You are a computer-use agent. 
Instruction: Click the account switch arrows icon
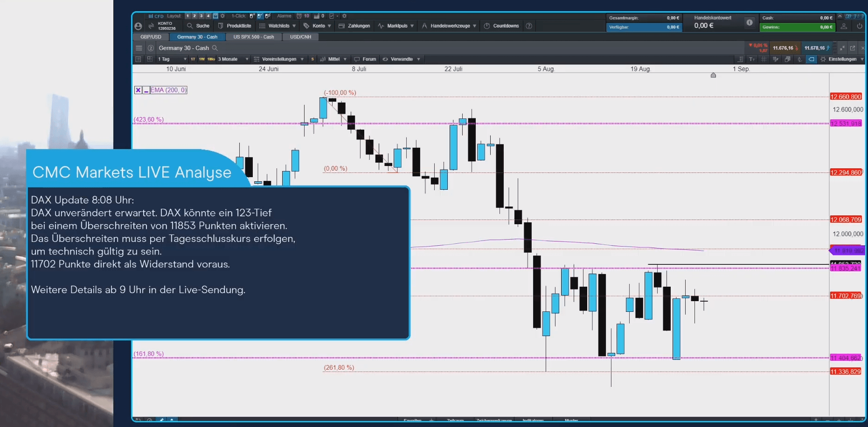coord(151,26)
